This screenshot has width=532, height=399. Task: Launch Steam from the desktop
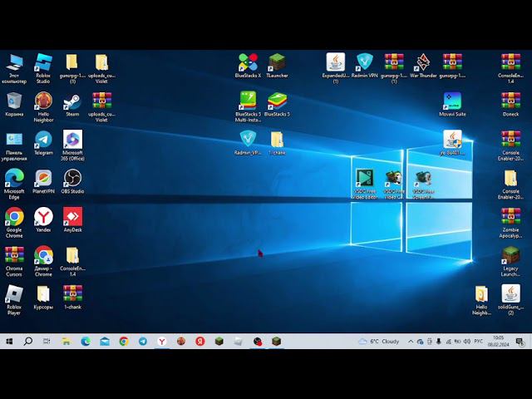72,105
